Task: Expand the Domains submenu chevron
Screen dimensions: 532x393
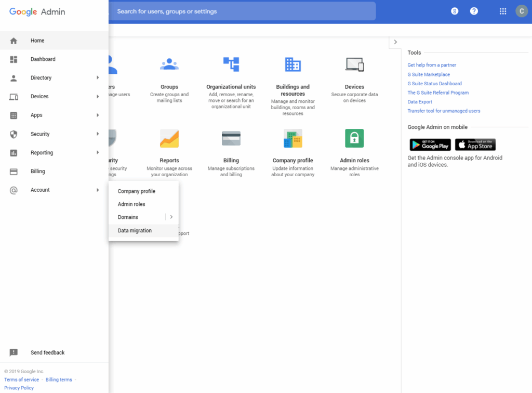Action: pyautogui.click(x=171, y=217)
